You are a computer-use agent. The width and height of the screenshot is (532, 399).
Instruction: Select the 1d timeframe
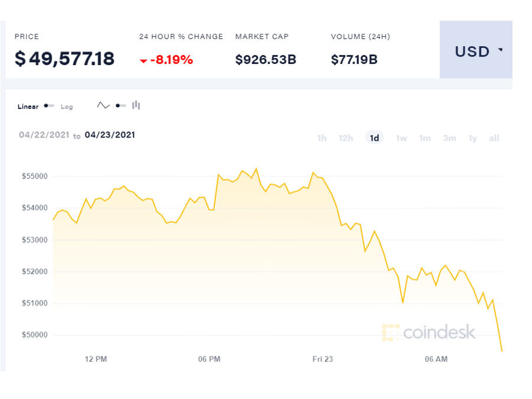[x=374, y=138]
